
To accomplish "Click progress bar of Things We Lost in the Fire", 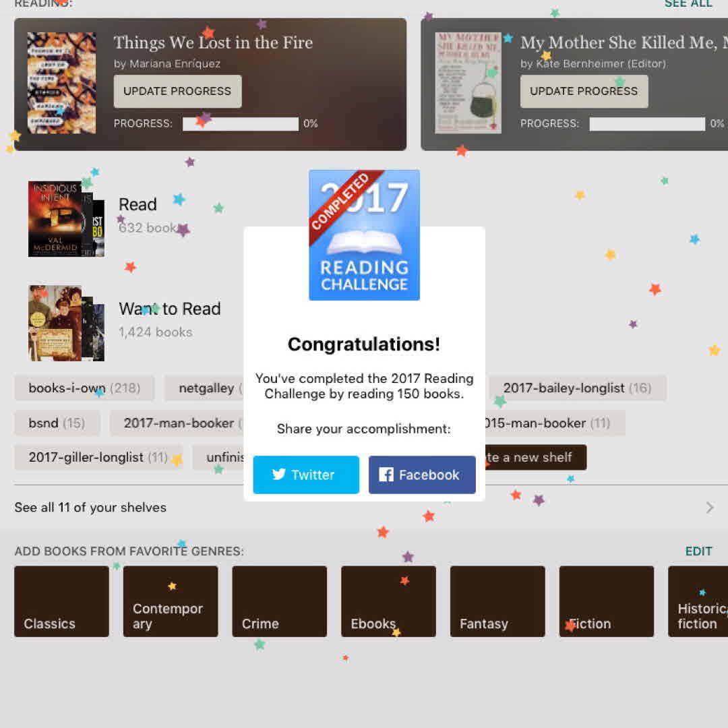I will (241, 124).
